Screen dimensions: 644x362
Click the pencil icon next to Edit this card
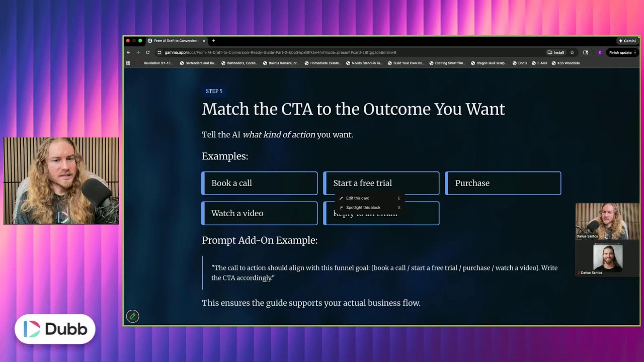coord(342,198)
